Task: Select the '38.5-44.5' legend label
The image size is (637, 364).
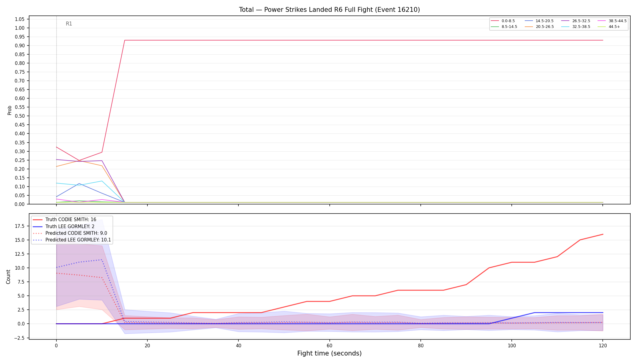Action: pos(618,21)
